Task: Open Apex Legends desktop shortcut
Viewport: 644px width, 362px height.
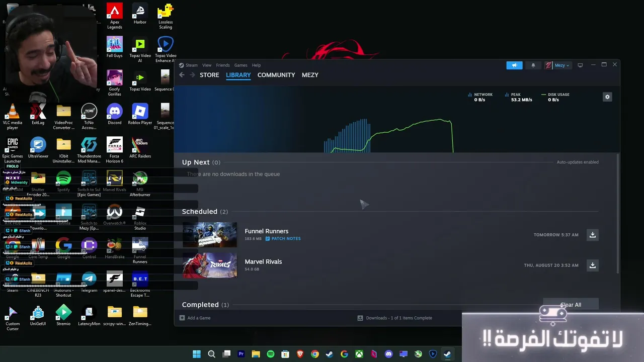Action: 115,17
